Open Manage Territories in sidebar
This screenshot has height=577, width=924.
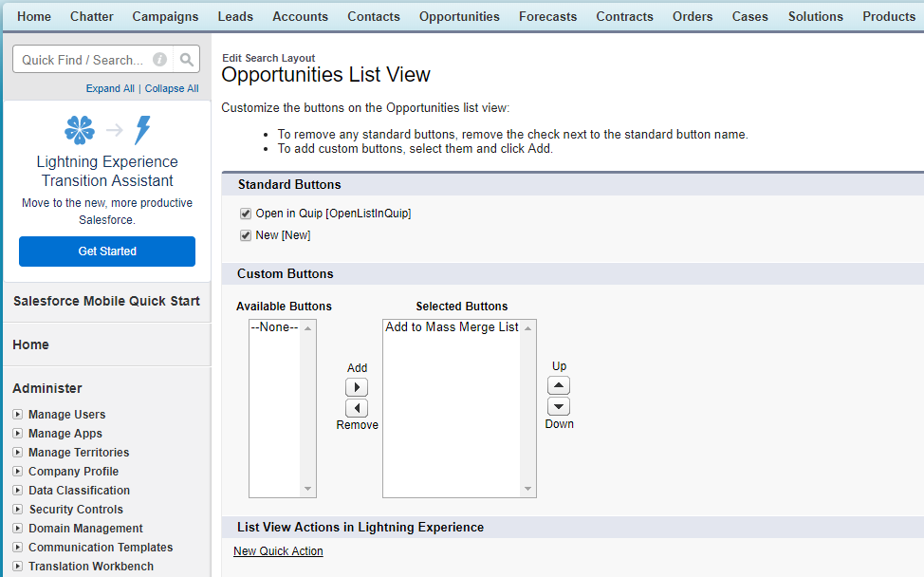(x=79, y=452)
